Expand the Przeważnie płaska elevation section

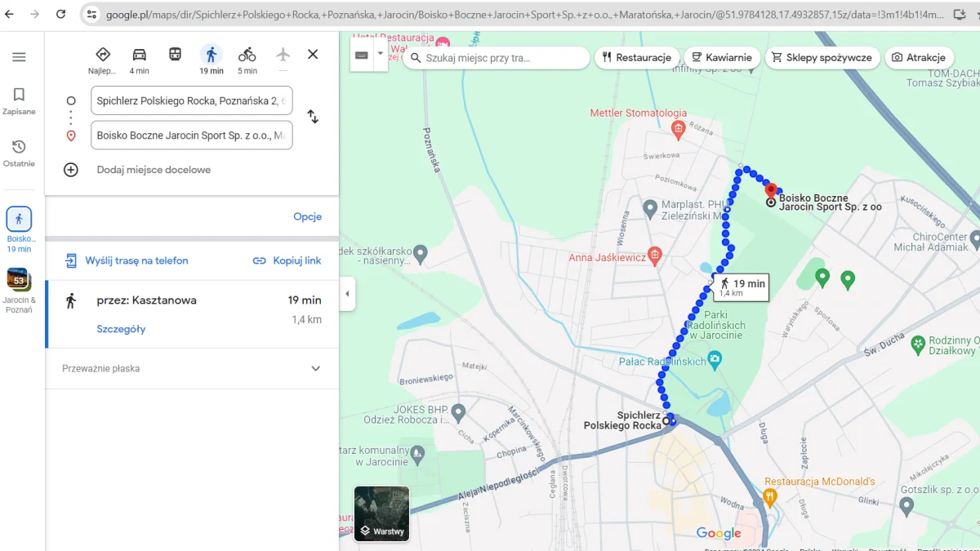(192, 368)
